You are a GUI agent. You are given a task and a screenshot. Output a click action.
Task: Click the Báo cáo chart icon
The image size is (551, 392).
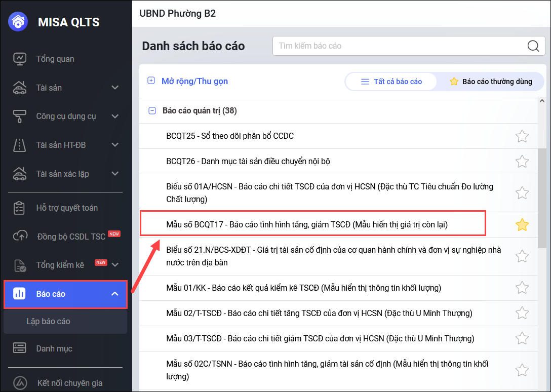tap(19, 294)
